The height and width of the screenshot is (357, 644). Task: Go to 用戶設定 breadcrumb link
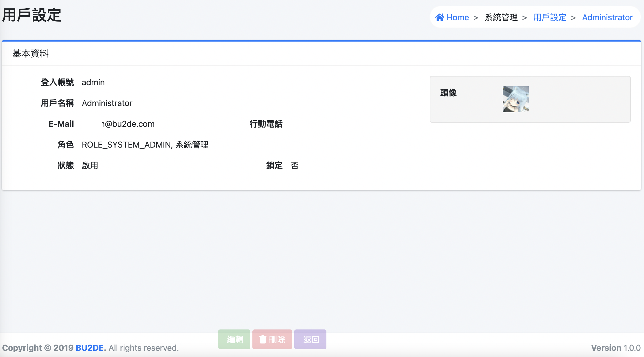pyautogui.click(x=550, y=17)
